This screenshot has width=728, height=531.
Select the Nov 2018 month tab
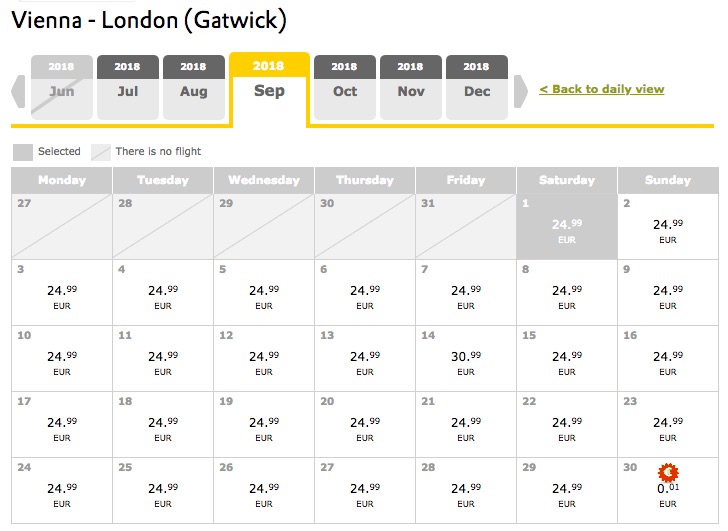pos(410,87)
